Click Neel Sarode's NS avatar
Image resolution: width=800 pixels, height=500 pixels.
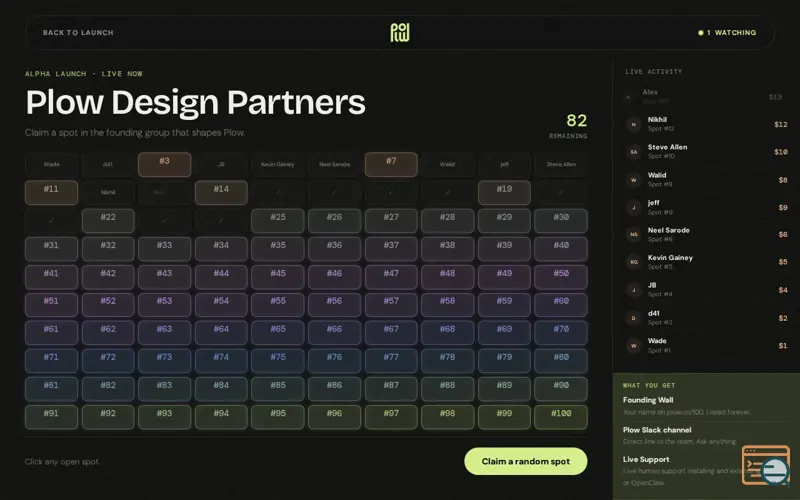pos(633,235)
